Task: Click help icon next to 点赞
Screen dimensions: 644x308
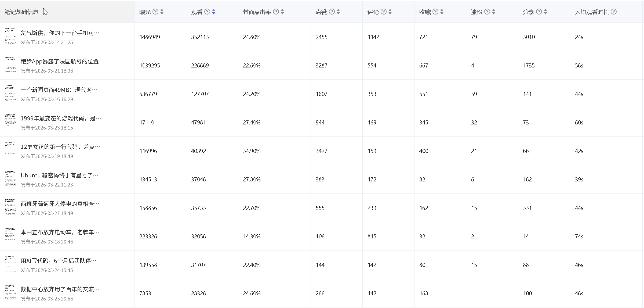Action: (332, 12)
